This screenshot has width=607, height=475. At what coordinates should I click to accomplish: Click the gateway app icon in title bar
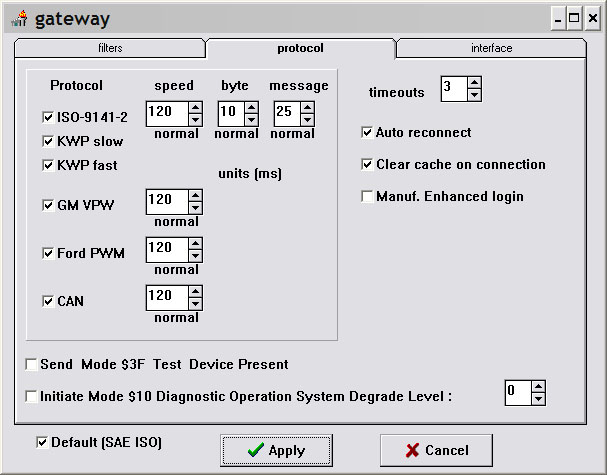18,18
